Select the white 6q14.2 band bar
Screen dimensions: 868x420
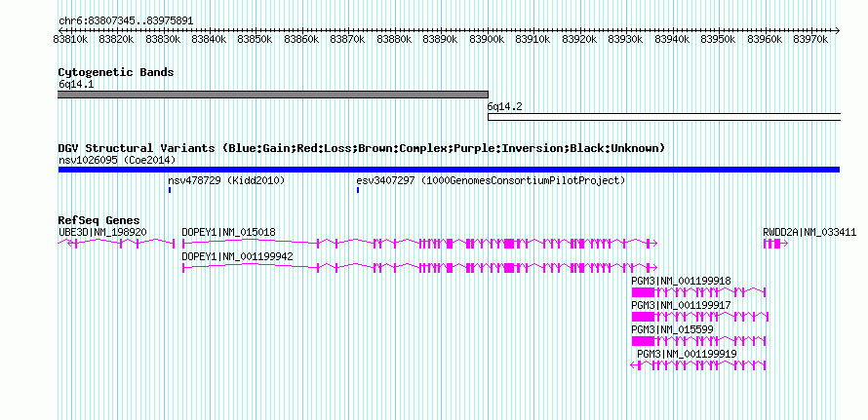(x=664, y=117)
